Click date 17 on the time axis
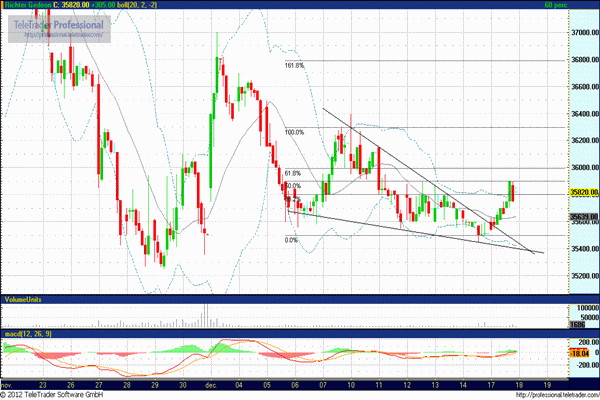The width and height of the screenshot is (600, 400). point(491,385)
